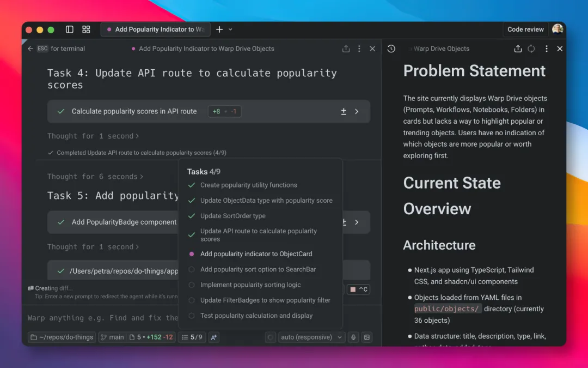Click the ESC for terminal hint
This screenshot has height=368, width=588.
point(61,49)
